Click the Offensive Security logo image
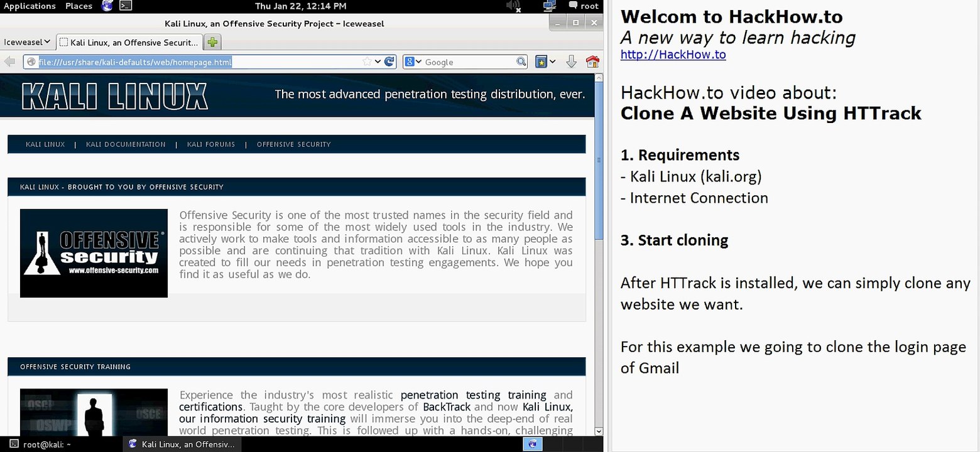The width and height of the screenshot is (980, 452). (x=94, y=253)
